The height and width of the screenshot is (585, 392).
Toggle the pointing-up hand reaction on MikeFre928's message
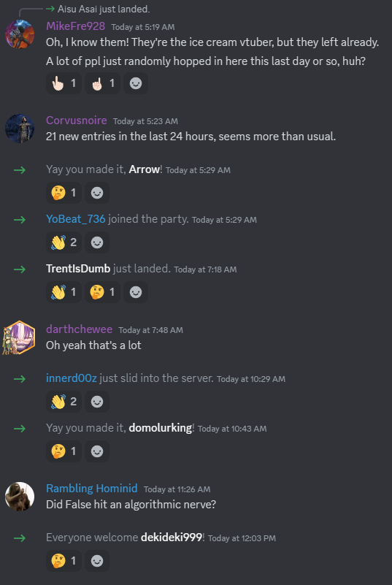coord(64,83)
